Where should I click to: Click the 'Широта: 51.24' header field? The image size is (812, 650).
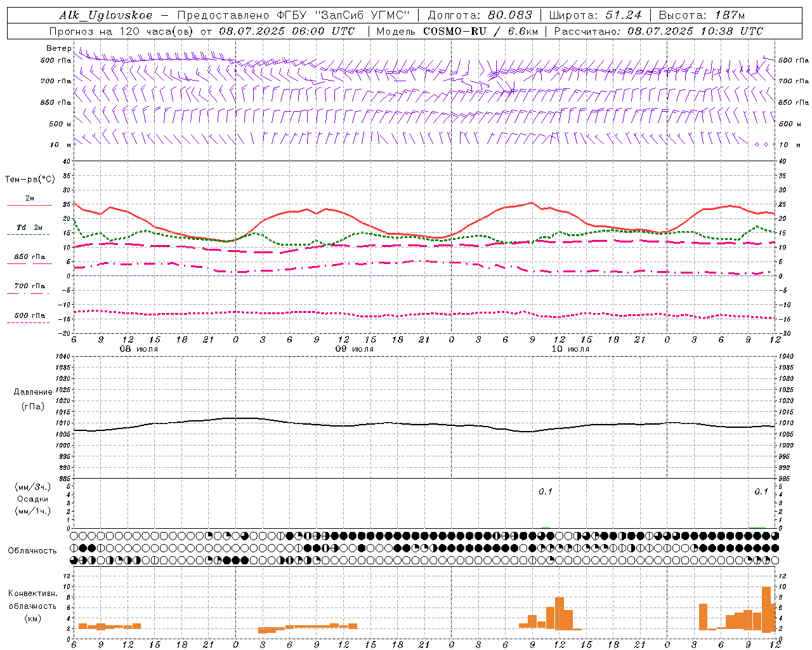[595, 16]
